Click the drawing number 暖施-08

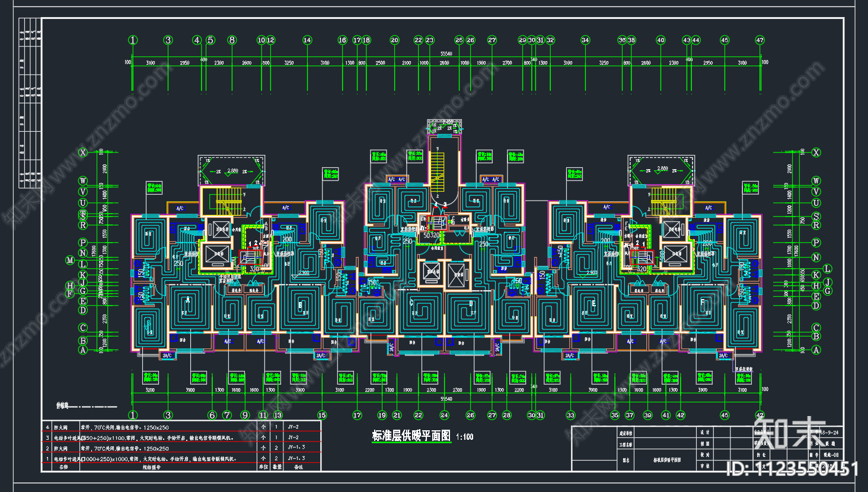[x=831, y=455]
